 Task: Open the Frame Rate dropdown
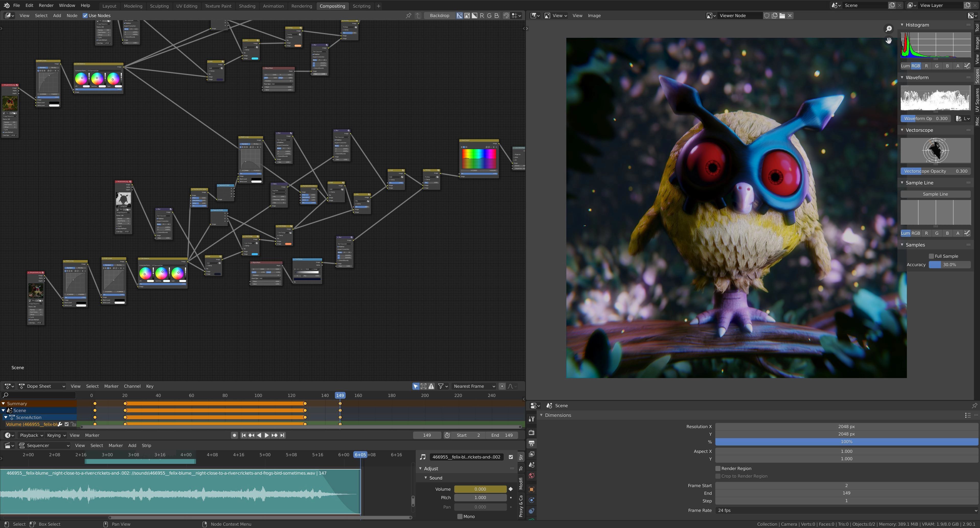point(846,510)
